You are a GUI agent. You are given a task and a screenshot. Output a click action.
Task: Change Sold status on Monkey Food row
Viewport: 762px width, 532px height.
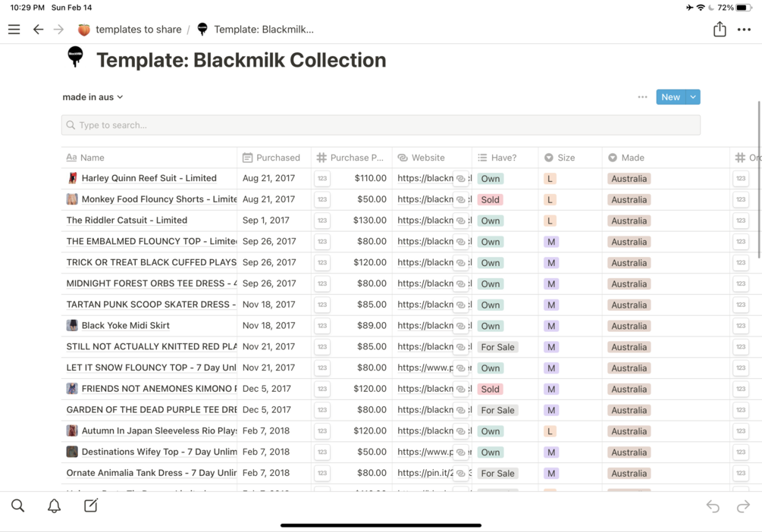pyautogui.click(x=490, y=199)
